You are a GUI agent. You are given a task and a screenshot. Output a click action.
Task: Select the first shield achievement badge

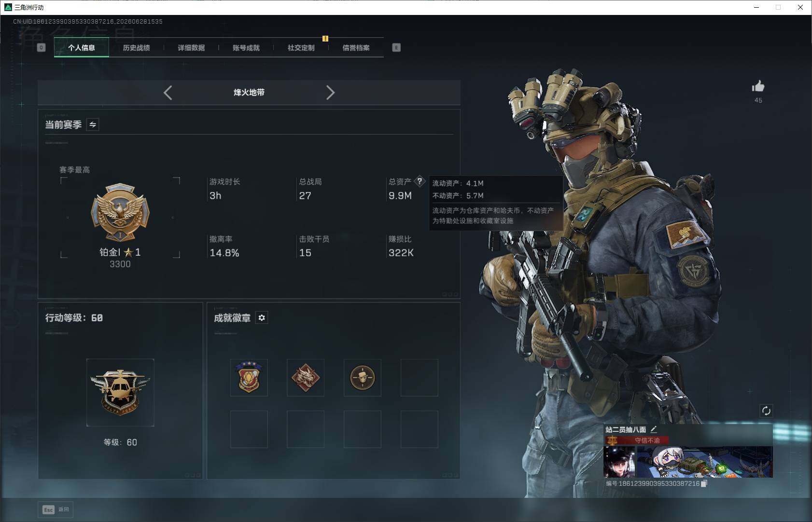pos(249,378)
